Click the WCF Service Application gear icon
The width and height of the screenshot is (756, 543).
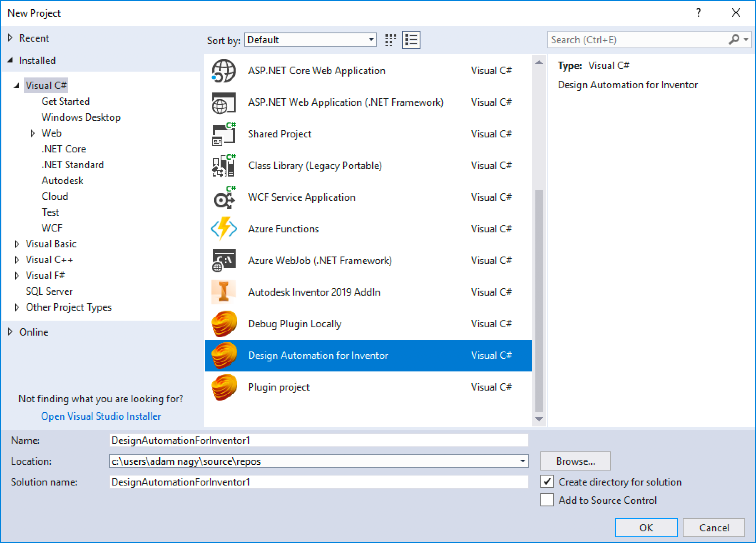point(224,197)
